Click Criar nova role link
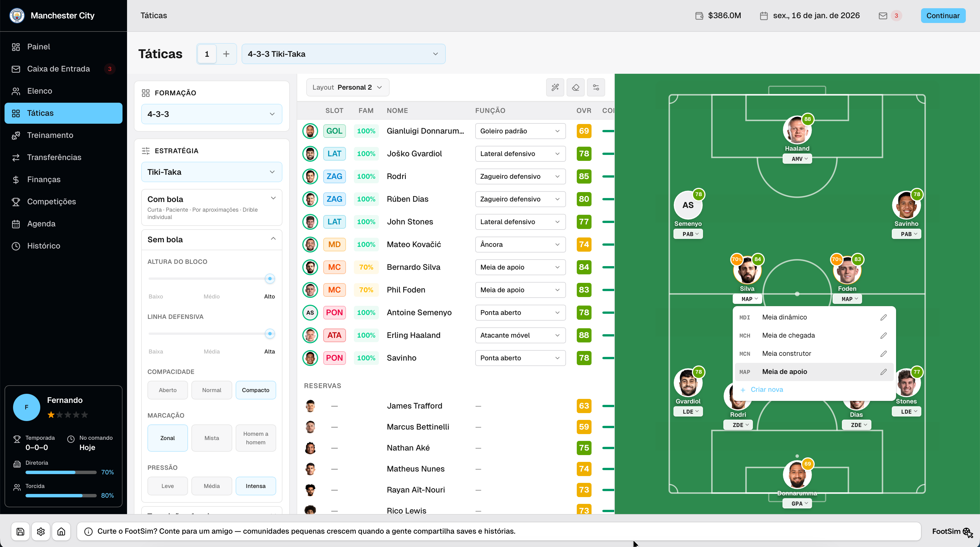Screen dimensions: 980x547 coord(762,390)
